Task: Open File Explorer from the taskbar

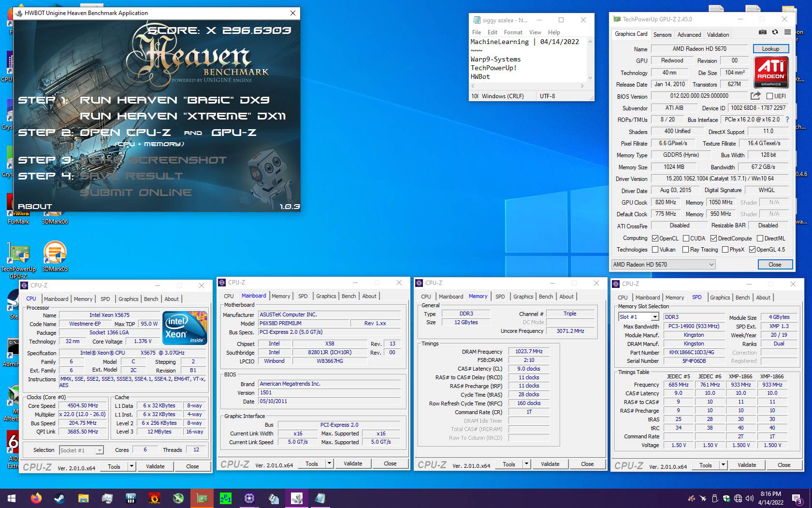Action: pyautogui.click(x=83, y=498)
